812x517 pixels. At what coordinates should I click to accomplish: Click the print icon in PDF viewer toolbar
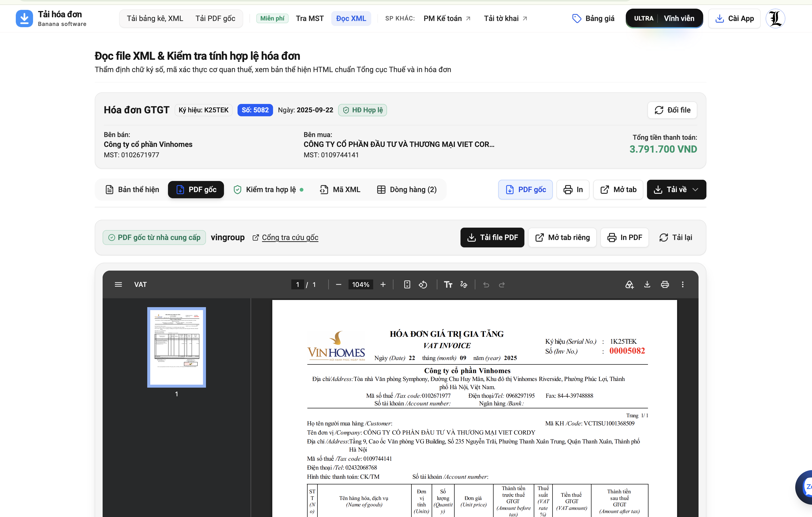(x=665, y=284)
